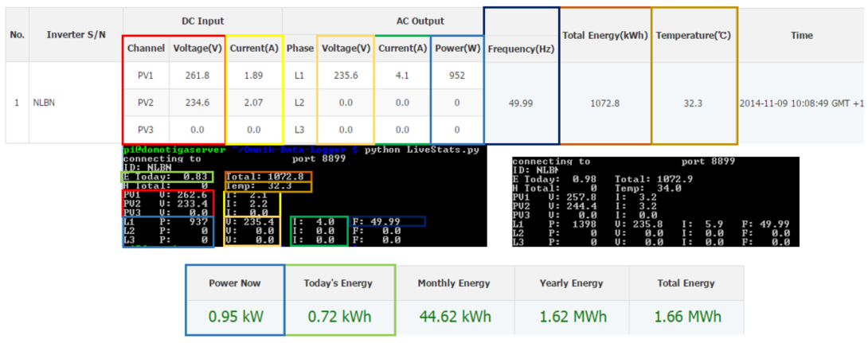Image resolution: width=868 pixels, height=343 pixels.
Task: Click the Power(W) column header
Action: (457, 49)
